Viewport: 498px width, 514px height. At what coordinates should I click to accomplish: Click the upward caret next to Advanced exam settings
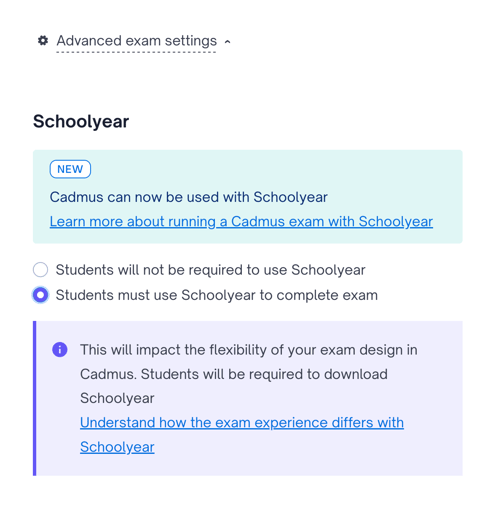(227, 42)
